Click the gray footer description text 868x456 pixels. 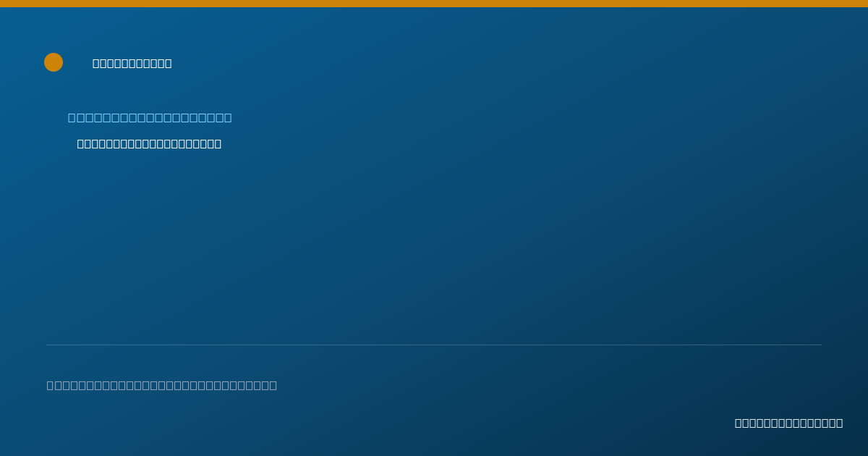[x=162, y=385]
